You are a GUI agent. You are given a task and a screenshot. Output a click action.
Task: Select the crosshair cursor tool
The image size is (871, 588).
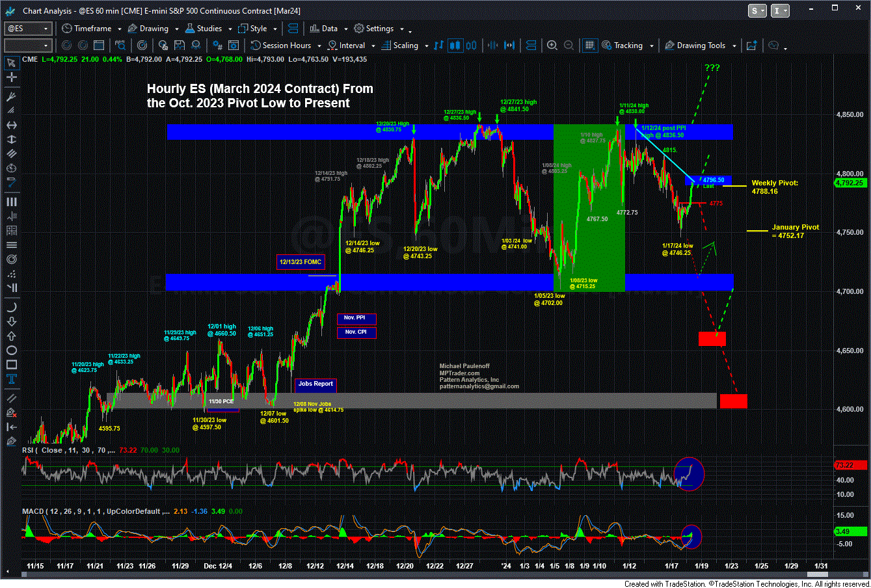[x=11, y=77]
